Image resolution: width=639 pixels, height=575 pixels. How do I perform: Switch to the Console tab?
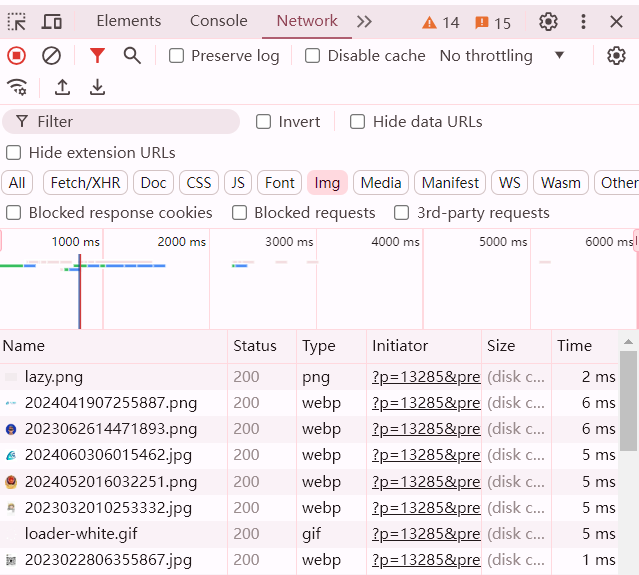click(218, 21)
